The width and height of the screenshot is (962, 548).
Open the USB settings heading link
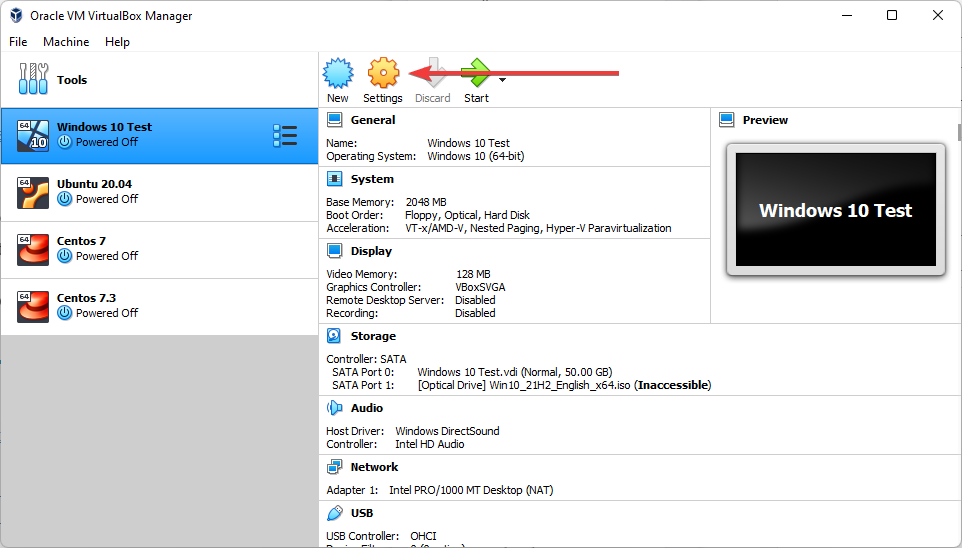[x=362, y=513]
